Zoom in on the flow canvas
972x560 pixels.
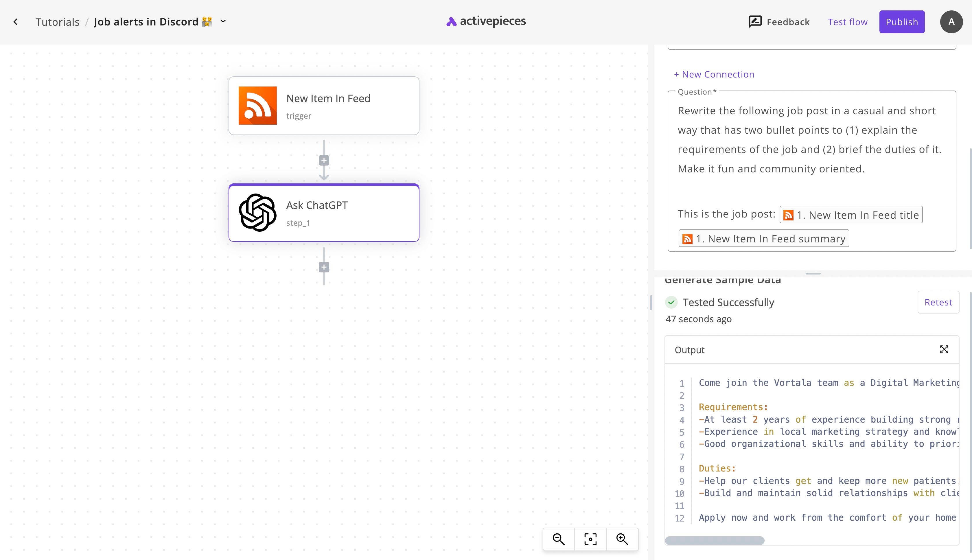[x=622, y=539]
